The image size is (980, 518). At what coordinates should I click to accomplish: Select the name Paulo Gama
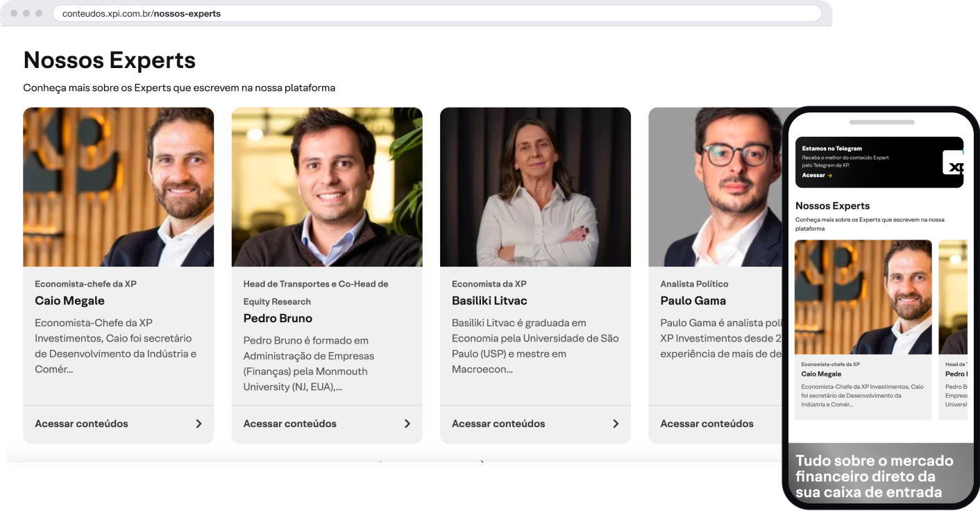693,301
